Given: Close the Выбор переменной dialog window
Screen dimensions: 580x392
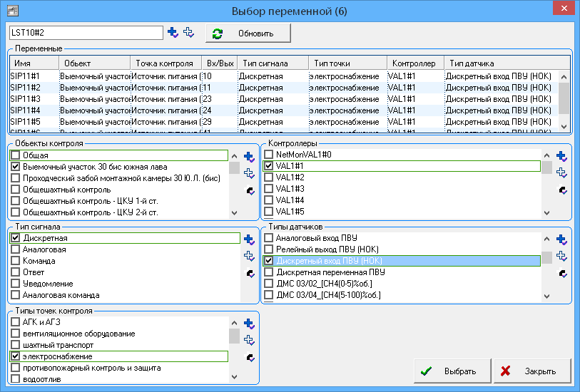Looking at the screenshot, I should click(x=564, y=8).
